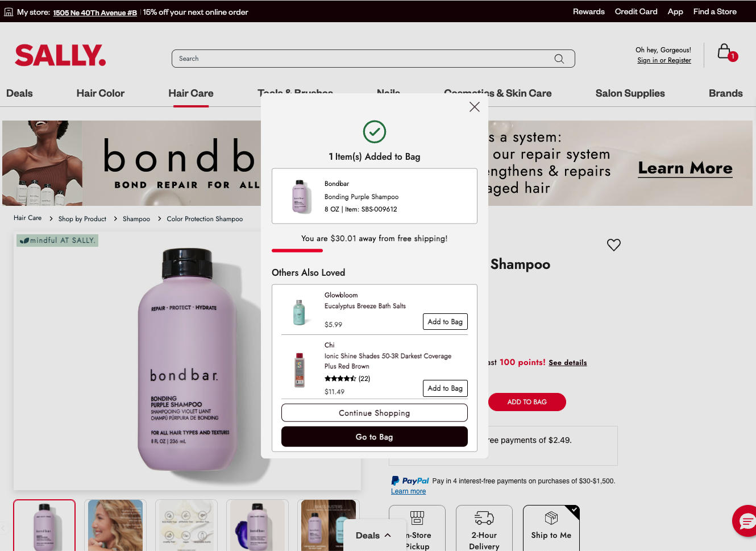Click the store icon beside My store
Screen dimensions: 756x551
9,12
